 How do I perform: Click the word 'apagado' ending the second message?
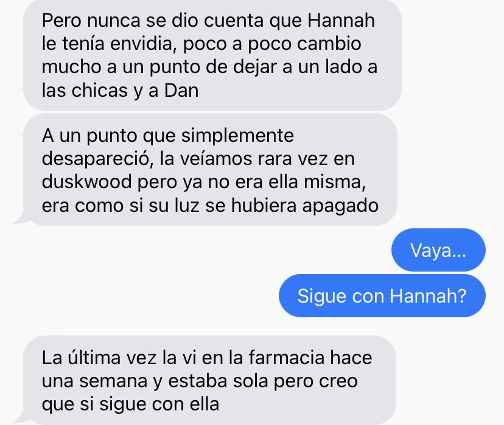click(340, 206)
